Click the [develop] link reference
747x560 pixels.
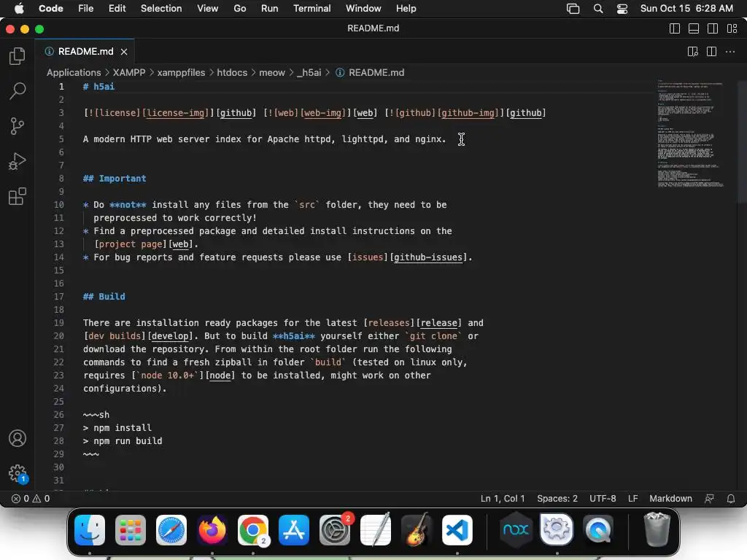point(170,336)
